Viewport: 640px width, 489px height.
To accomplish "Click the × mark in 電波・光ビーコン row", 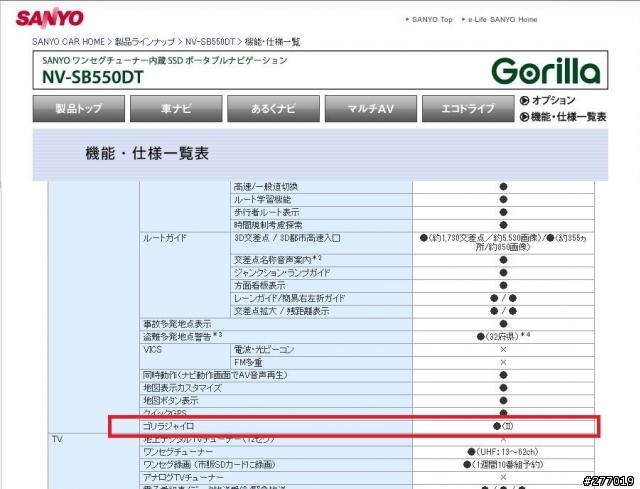I will (503, 350).
